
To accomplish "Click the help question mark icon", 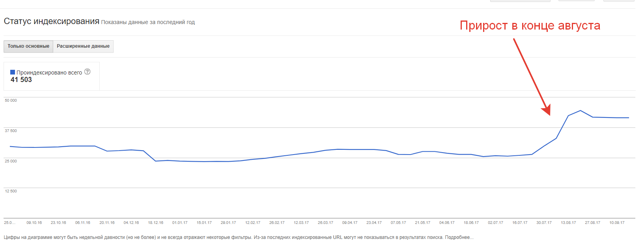I will (88, 72).
